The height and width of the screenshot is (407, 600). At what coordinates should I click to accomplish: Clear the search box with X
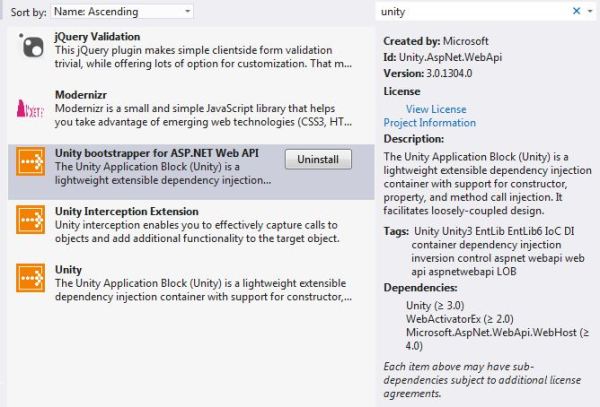[576, 11]
